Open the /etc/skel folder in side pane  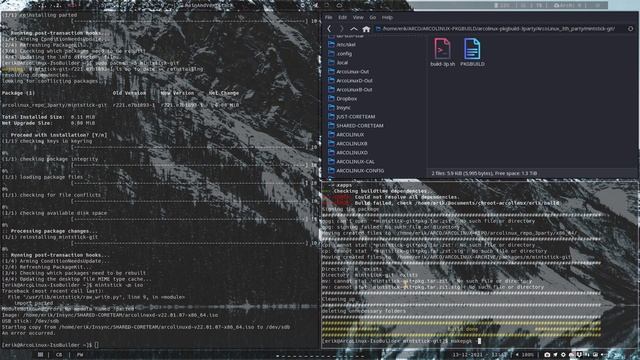coord(342,44)
